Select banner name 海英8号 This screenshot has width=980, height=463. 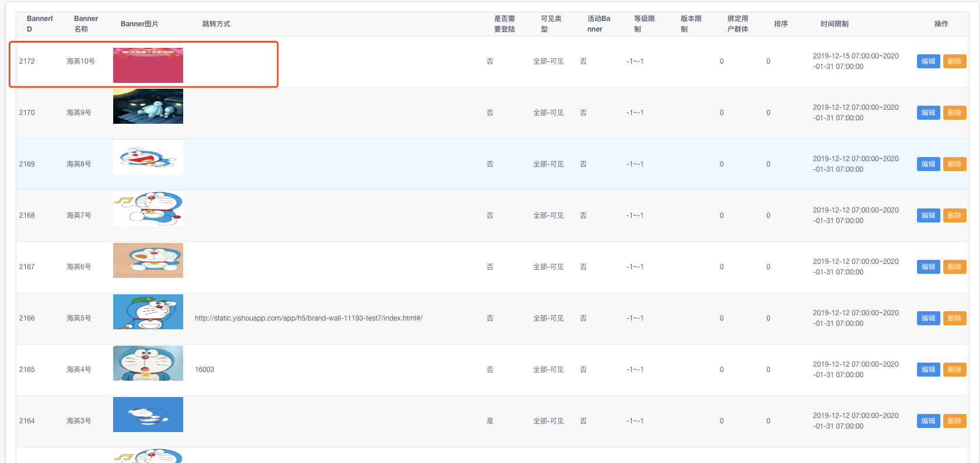[79, 164]
